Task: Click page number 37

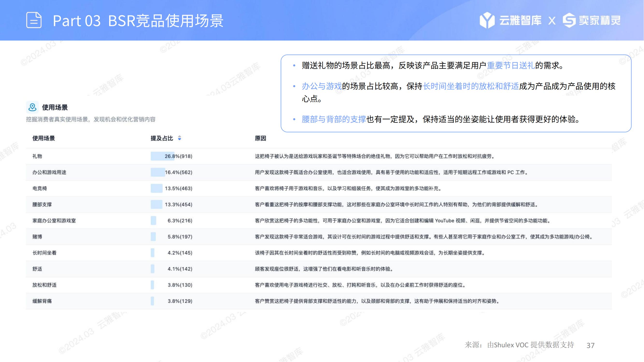Action: 590,345
